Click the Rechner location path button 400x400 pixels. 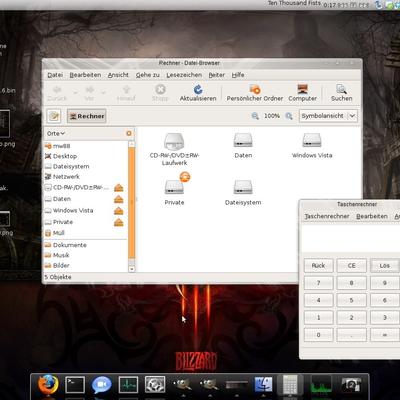click(x=87, y=116)
